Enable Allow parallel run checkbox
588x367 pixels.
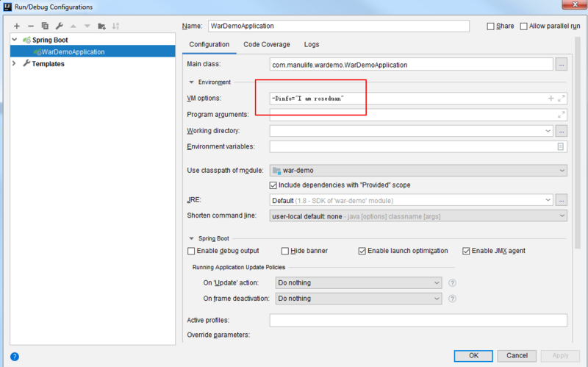point(523,26)
